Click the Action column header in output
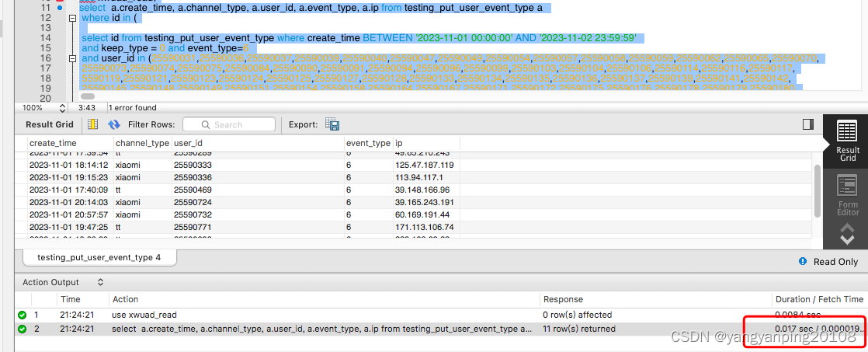This screenshot has width=868, height=352. click(126, 299)
